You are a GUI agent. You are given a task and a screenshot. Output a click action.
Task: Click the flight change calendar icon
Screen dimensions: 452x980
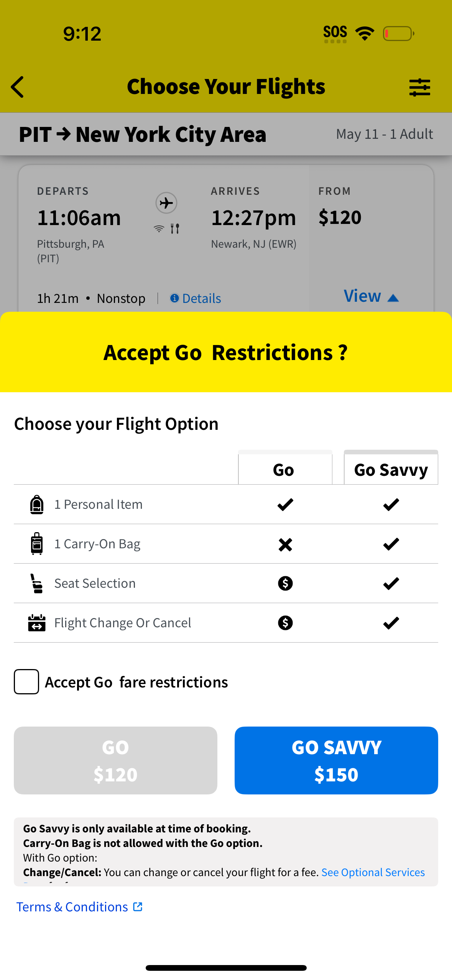coord(36,622)
